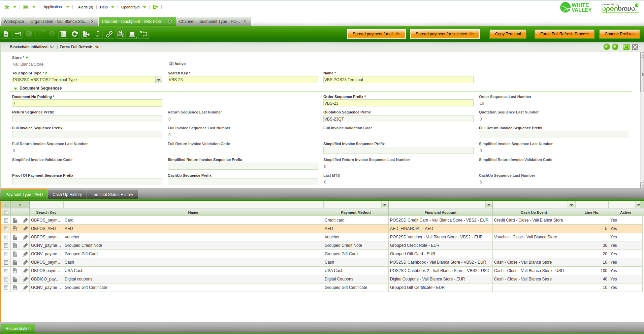Uncheck the Active checkbox
Image resolution: width=644 pixels, height=334 pixels.
pos(171,64)
